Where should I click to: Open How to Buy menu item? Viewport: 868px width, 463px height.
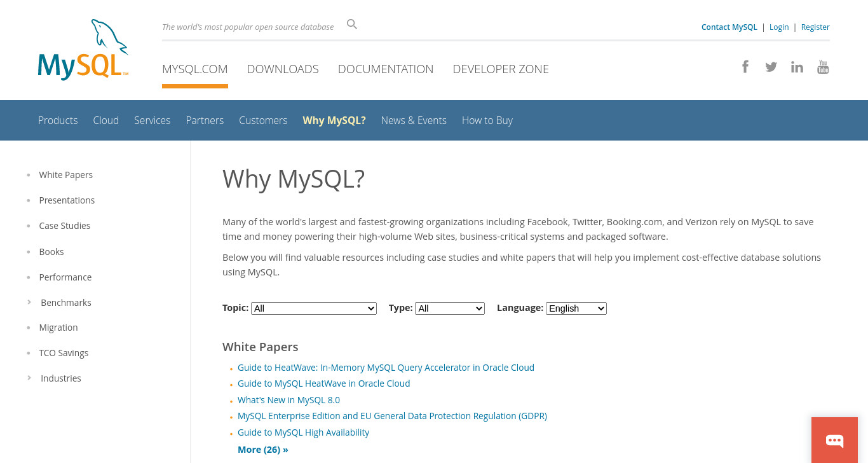click(x=487, y=120)
